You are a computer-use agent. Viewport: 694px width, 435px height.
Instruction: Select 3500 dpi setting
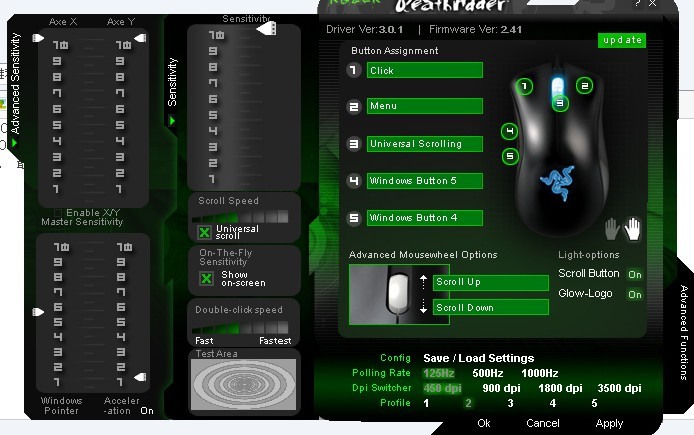[x=619, y=389]
